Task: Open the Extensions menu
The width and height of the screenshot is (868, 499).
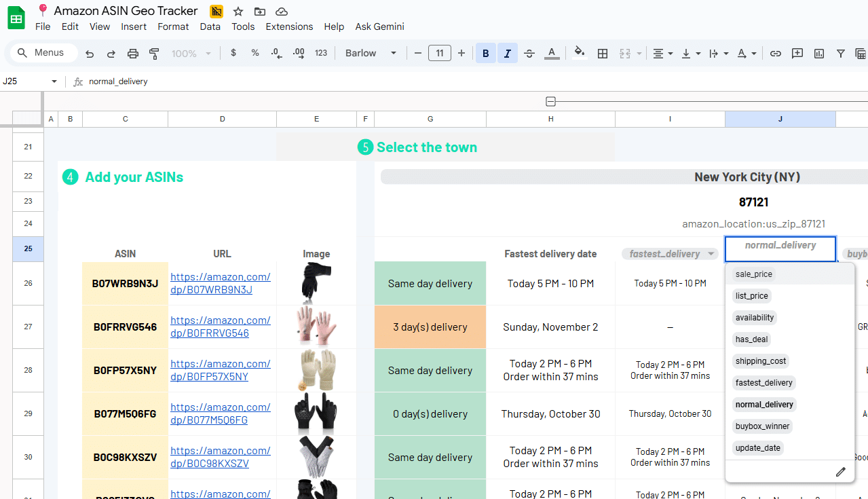Action: 289,26
